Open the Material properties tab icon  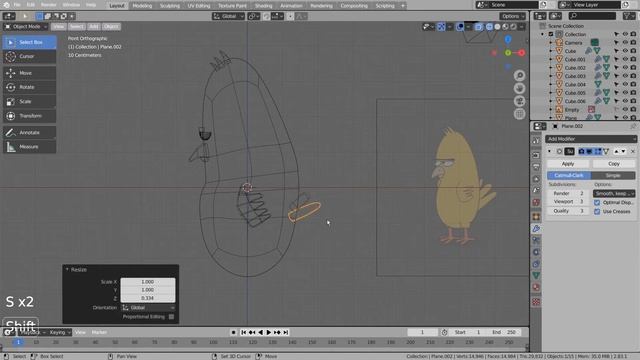tap(536, 287)
